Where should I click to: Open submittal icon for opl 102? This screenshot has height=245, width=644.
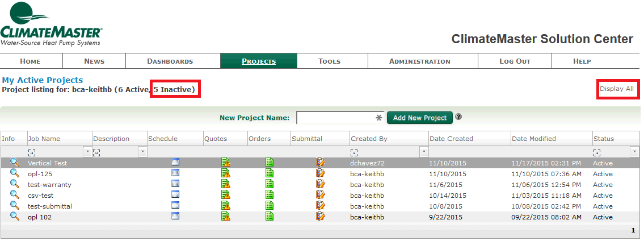point(321,216)
